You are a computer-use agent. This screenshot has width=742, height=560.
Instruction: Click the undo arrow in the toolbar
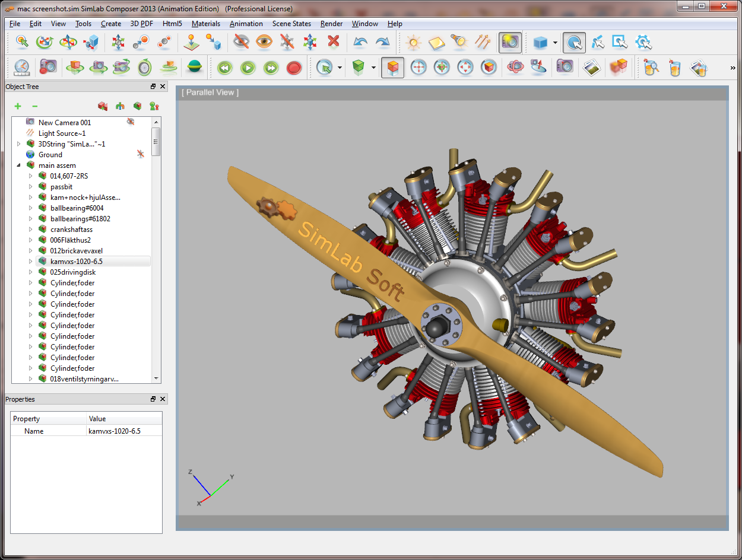tap(360, 42)
